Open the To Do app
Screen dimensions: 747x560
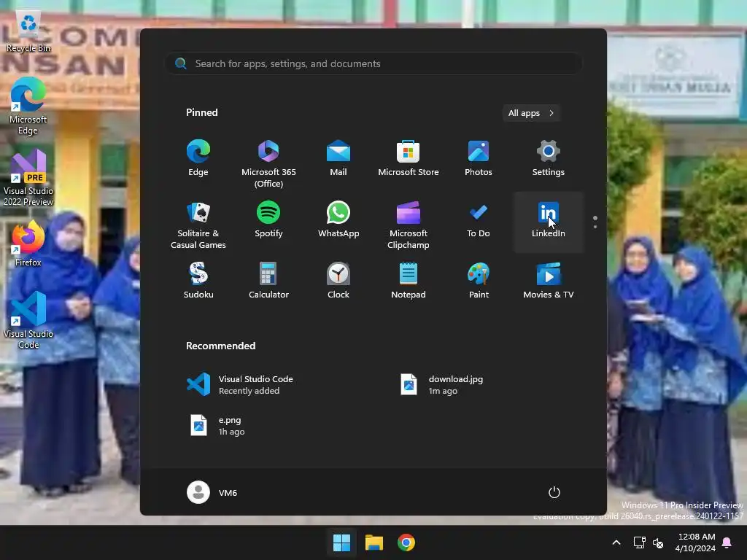coord(479,220)
